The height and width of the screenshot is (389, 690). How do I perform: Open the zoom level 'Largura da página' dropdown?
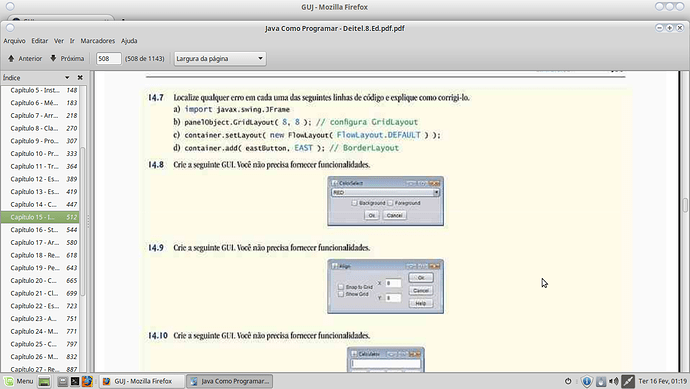coord(220,58)
